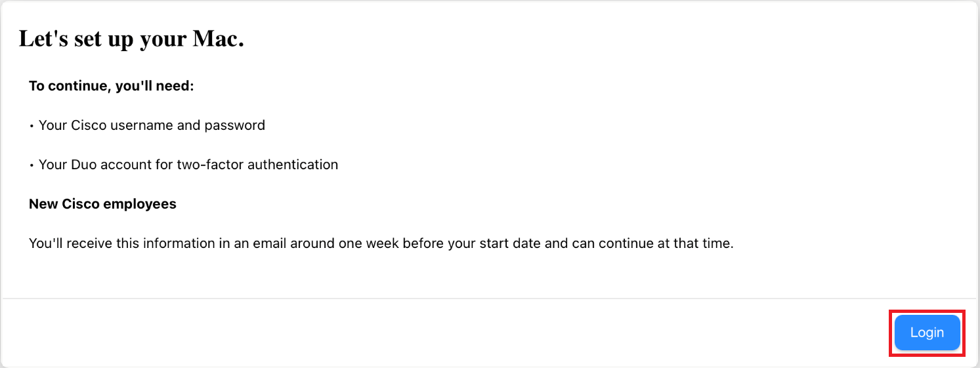Click the Cisco username and password line
Screen dimensions: 980x368
click(152, 125)
